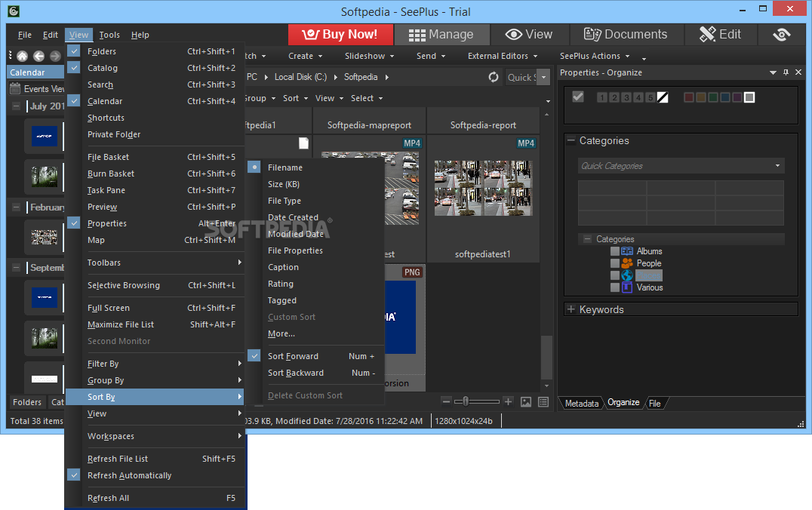This screenshot has height=510, width=812.
Task: Select rating number 1
Action: [601, 97]
